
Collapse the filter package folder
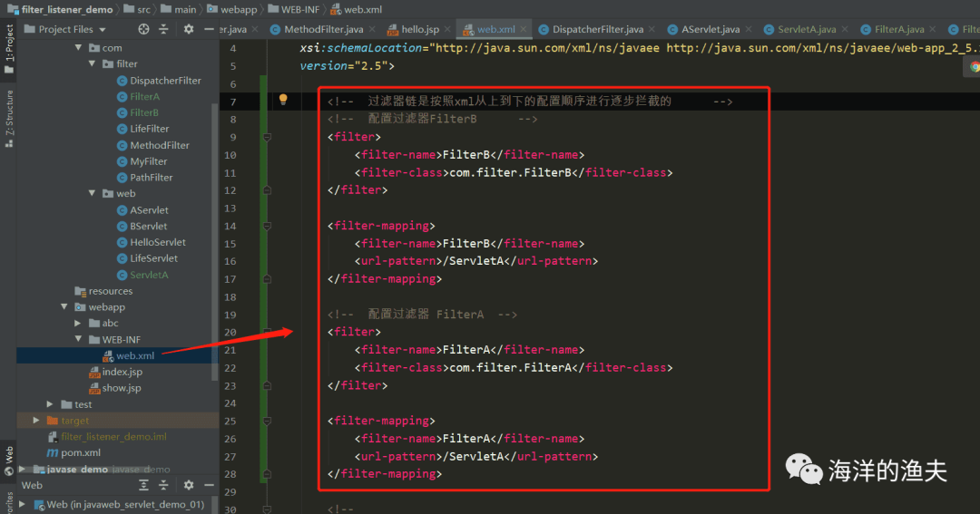(x=93, y=63)
